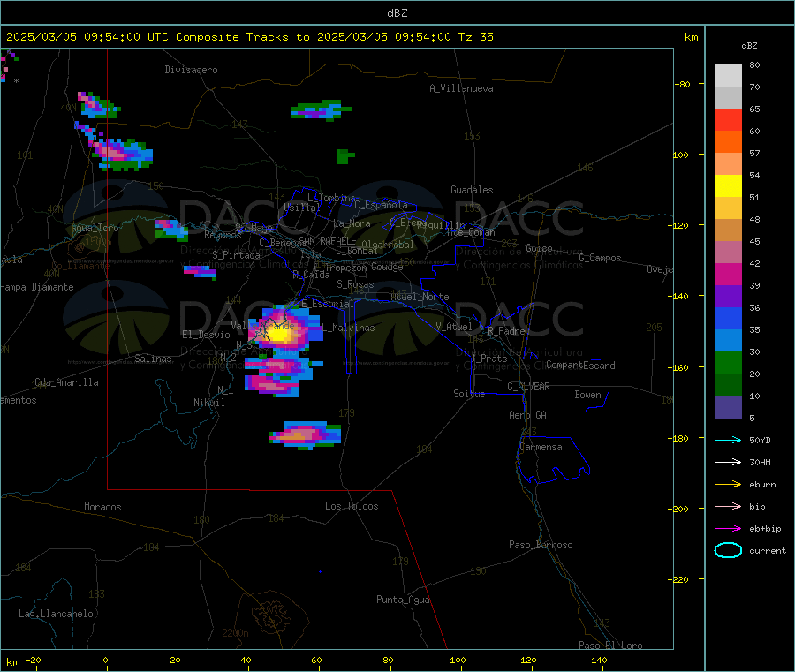Click the 'El_Desvio' map label

point(206,335)
